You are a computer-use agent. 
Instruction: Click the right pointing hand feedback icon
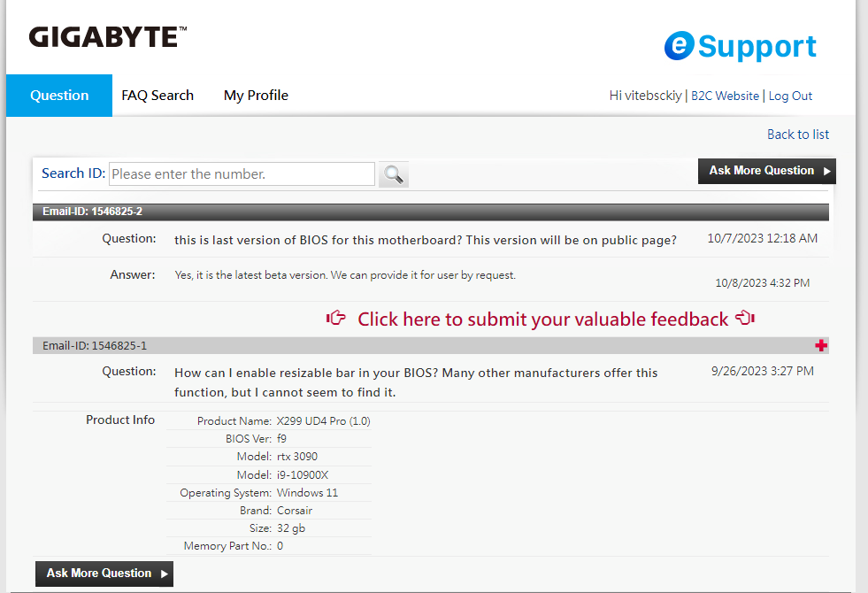[745, 319]
